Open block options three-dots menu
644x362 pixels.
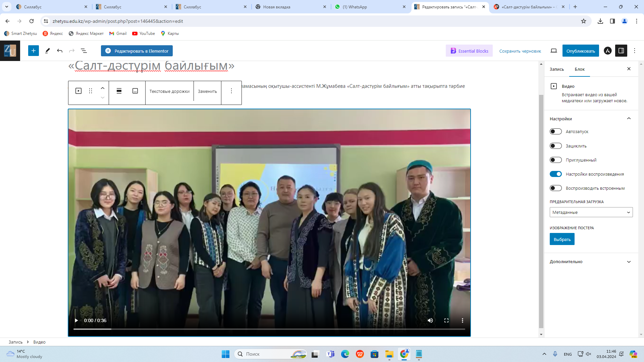coord(231,91)
